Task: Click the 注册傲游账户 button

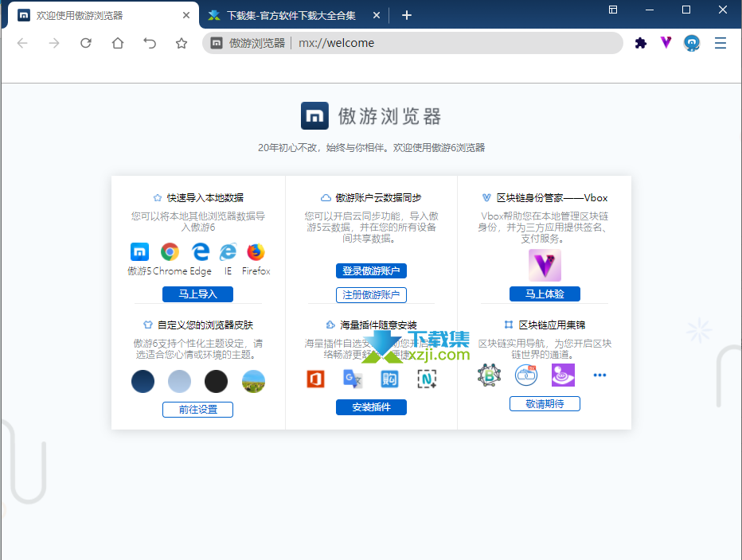Action: tap(372, 295)
